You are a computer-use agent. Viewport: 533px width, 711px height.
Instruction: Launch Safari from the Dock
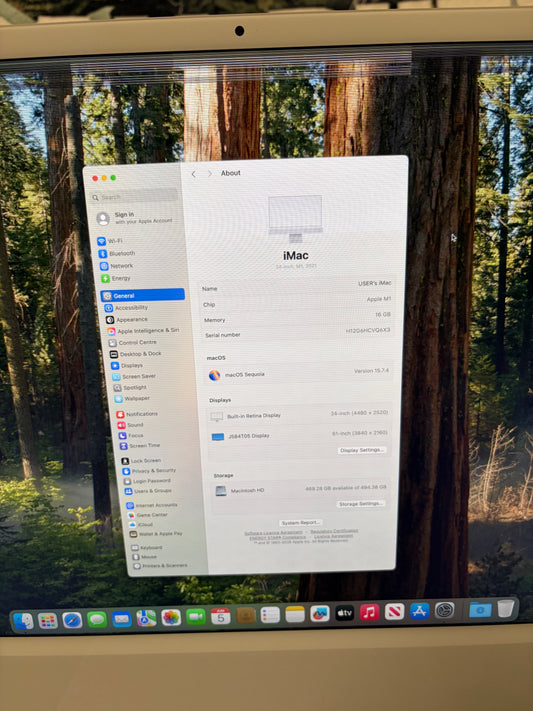pyautogui.click(x=72, y=620)
